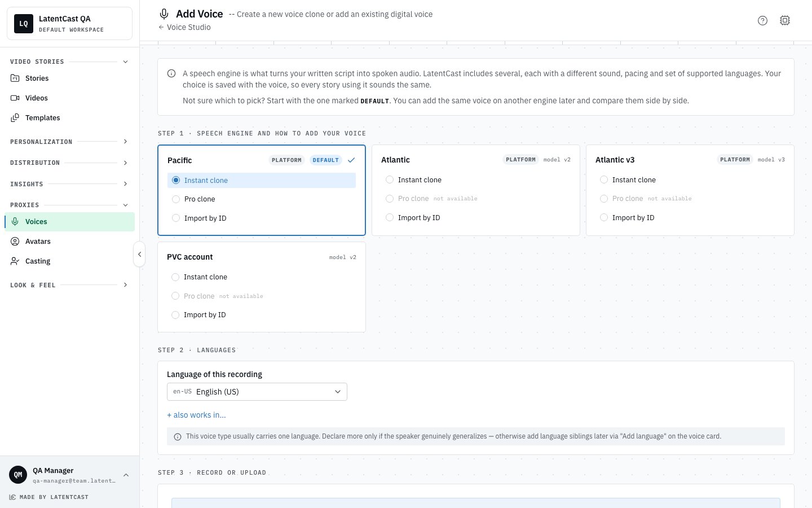The height and width of the screenshot is (508, 812).
Task: Click the checkmark on the Pacific card
Action: 351,160
